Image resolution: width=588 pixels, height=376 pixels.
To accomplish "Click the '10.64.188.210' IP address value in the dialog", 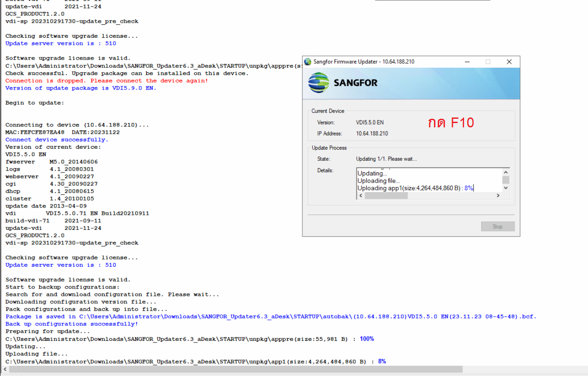I will 372,134.
